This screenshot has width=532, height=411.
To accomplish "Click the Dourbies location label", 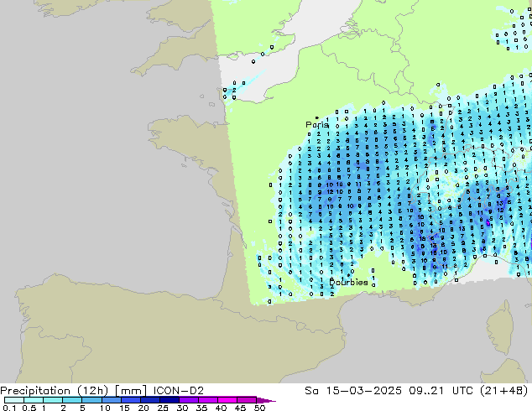I will tap(348, 282).
